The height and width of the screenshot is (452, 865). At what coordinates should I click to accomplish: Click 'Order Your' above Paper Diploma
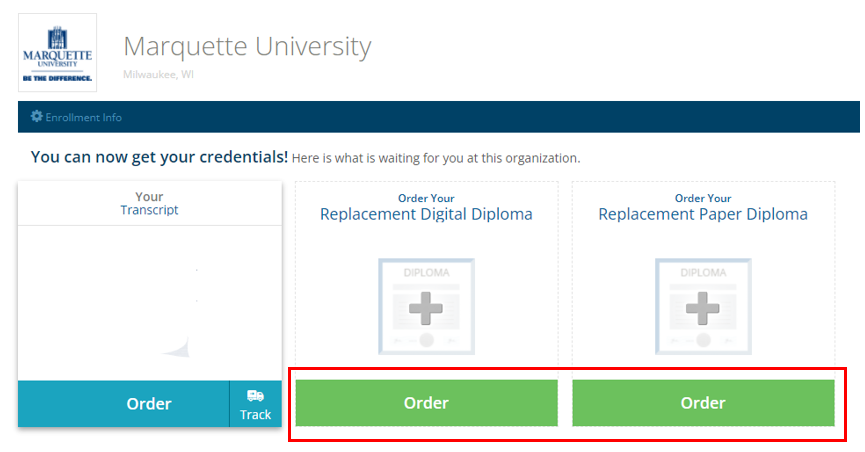coord(703,198)
